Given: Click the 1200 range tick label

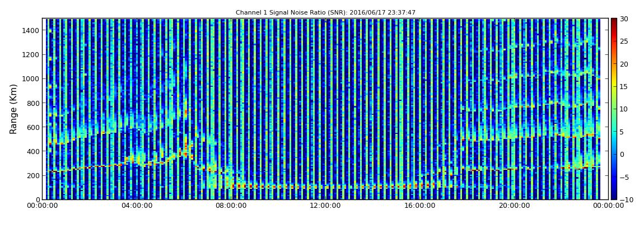Looking at the screenshot, I should click(x=31, y=55).
